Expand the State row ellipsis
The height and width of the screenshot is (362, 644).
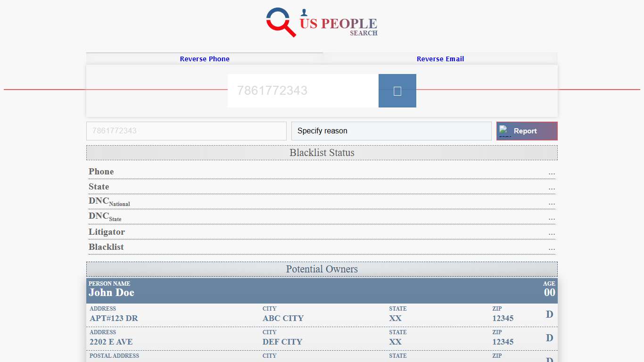552,189
